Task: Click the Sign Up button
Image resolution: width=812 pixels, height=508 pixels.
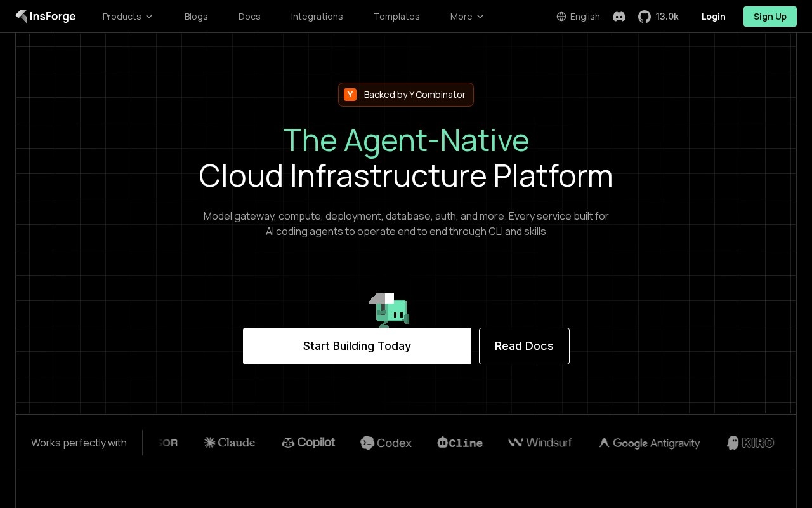Action: click(770, 17)
